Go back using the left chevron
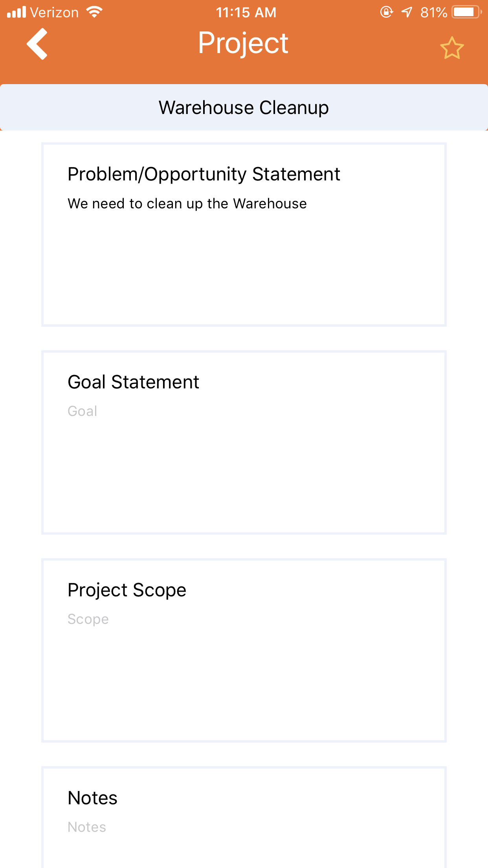 pyautogui.click(x=37, y=44)
